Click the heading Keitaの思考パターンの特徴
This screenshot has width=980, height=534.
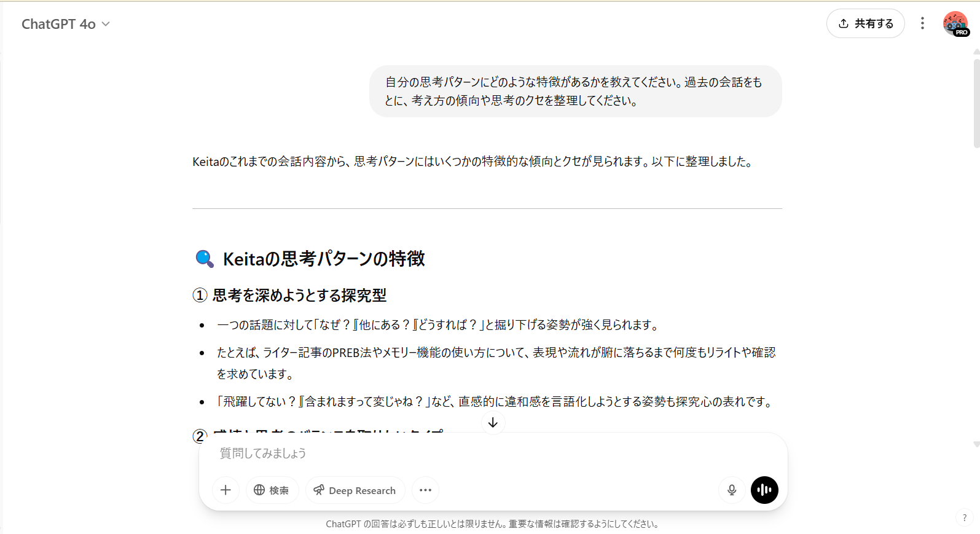click(324, 259)
